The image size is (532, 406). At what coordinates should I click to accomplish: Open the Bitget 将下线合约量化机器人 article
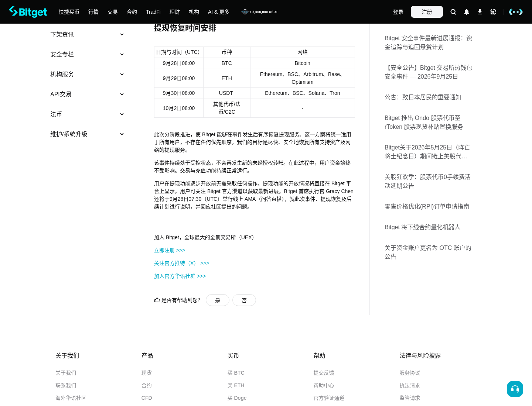pos(423,227)
